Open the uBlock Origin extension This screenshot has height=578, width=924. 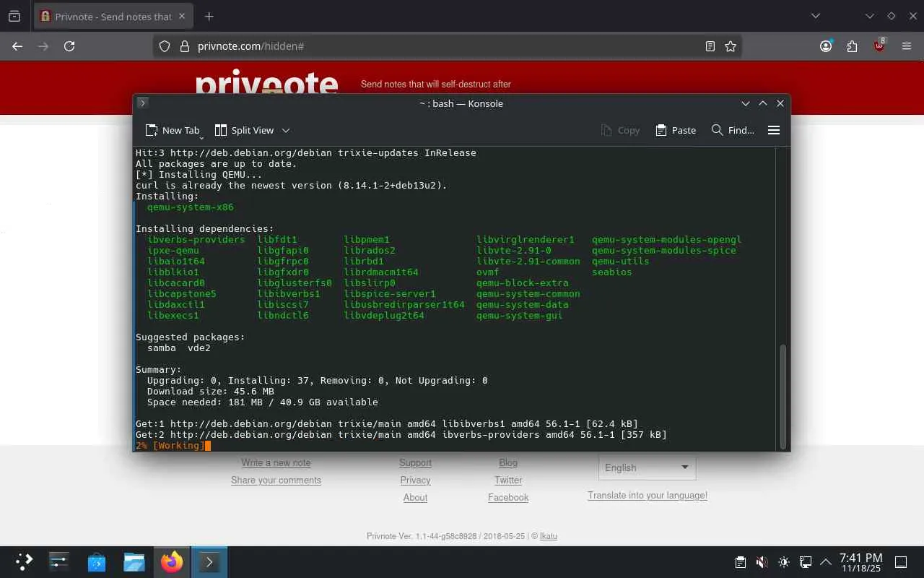click(x=879, y=46)
